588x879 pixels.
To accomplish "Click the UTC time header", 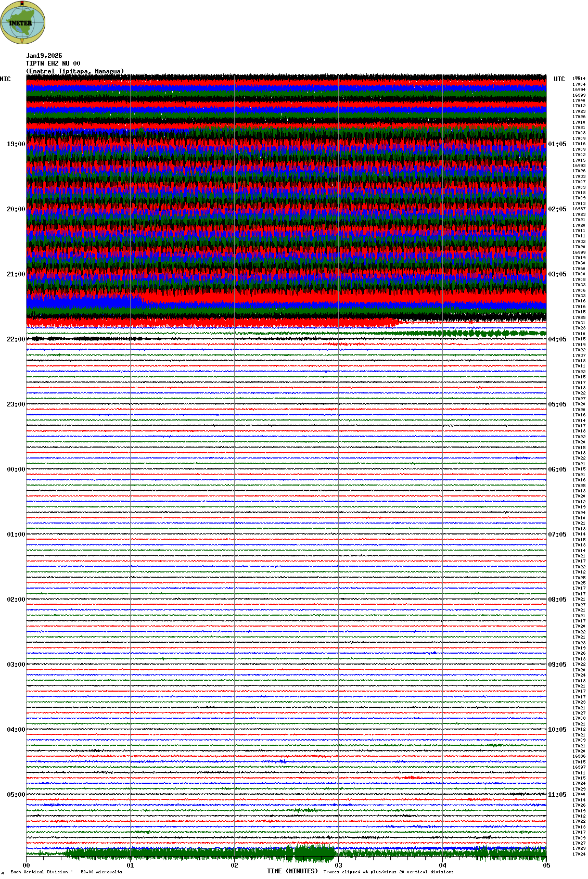I will pyautogui.click(x=559, y=79).
